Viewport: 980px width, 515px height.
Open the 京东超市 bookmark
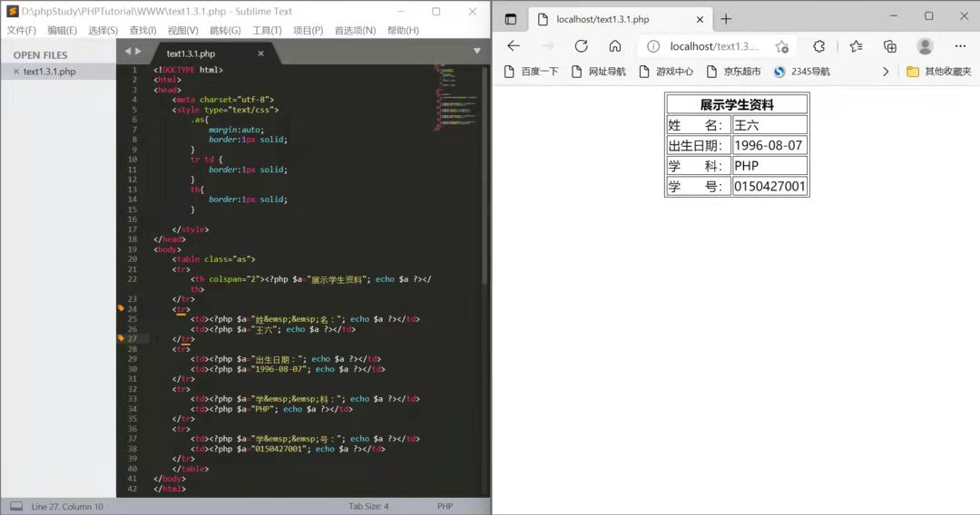pyautogui.click(x=734, y=72)
